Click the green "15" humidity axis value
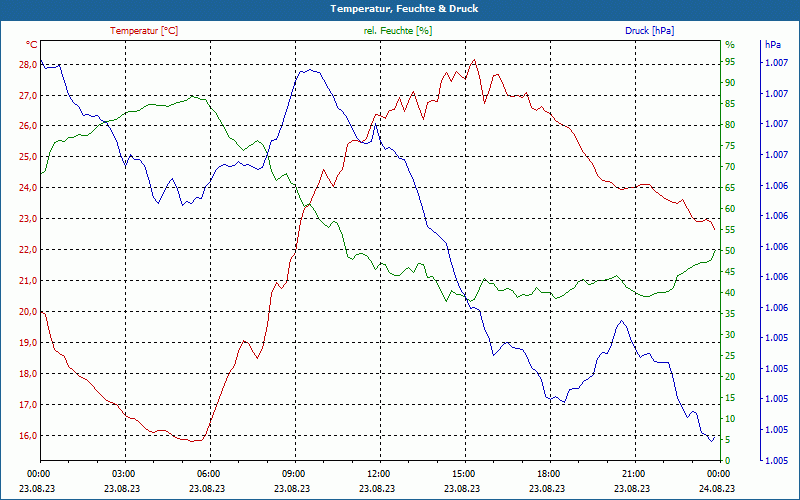 point(730,398)
